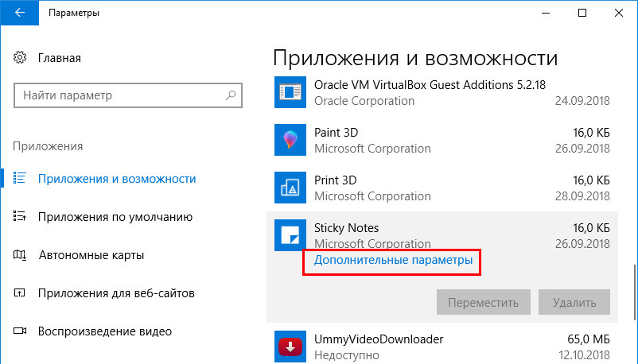This screenshot has width=638, height=364.
Task: Click inside the Найти параметр search field
Action: pyautogui.click(x=128, y=95)
